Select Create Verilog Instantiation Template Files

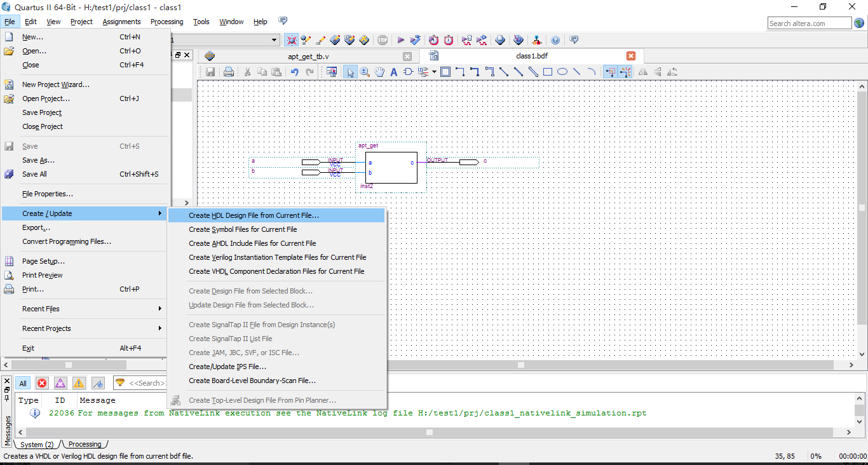point(276,257)
